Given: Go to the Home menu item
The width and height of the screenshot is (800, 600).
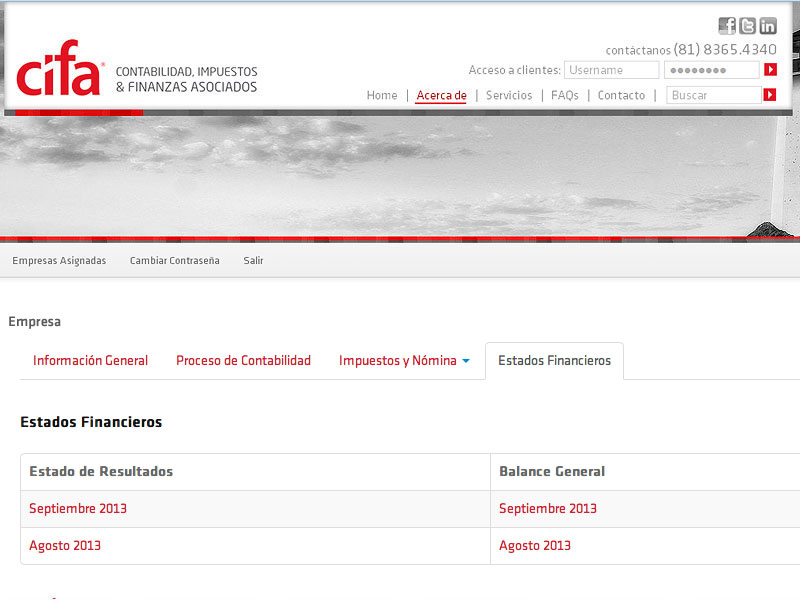Looking at the screenshot, I should pyautogui.click(x=382, y=96).
